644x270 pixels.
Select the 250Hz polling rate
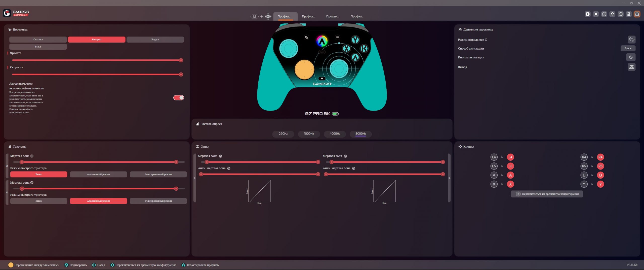click(283, 134)
